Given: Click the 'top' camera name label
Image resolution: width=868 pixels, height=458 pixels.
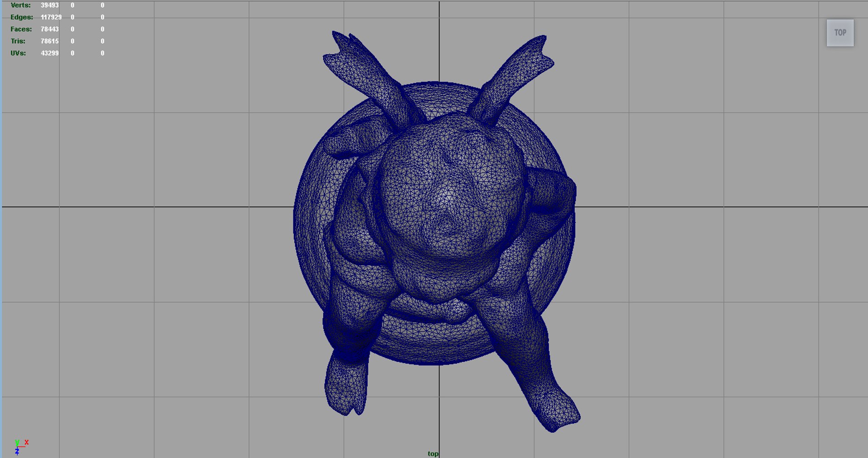Looking at the screenshot, I should (x=433, y=453).
